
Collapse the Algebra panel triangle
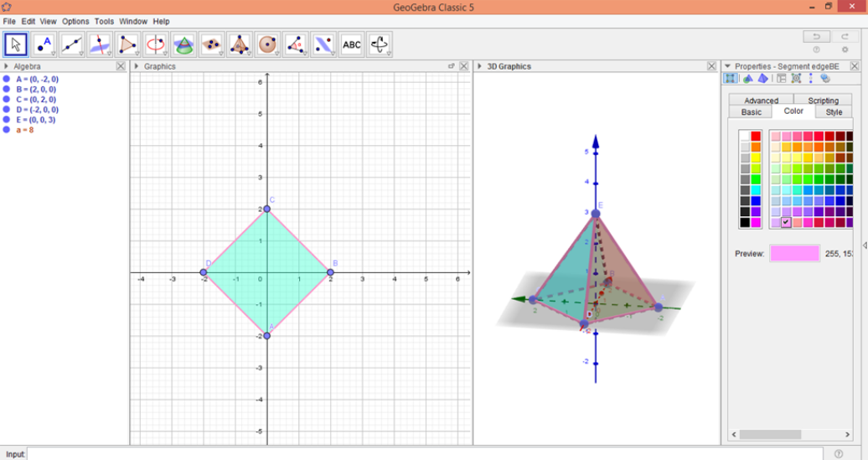coord(7,66)
